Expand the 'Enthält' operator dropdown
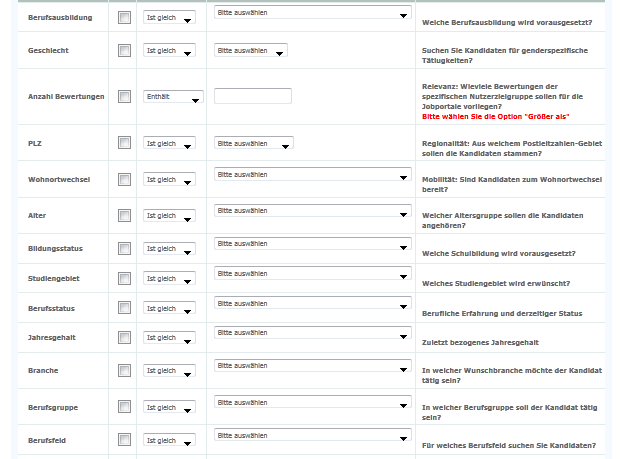 [173, 97]
